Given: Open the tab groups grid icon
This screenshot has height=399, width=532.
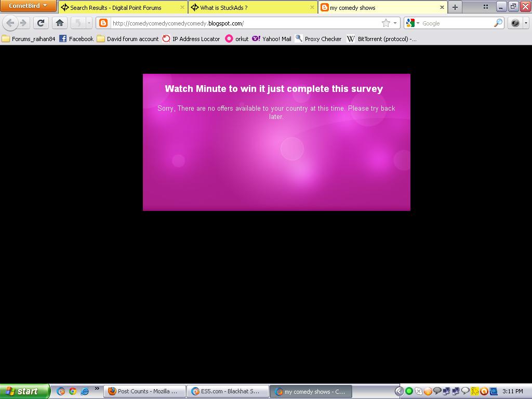Looking at the screenshot, I should click(x=486, y=6).
